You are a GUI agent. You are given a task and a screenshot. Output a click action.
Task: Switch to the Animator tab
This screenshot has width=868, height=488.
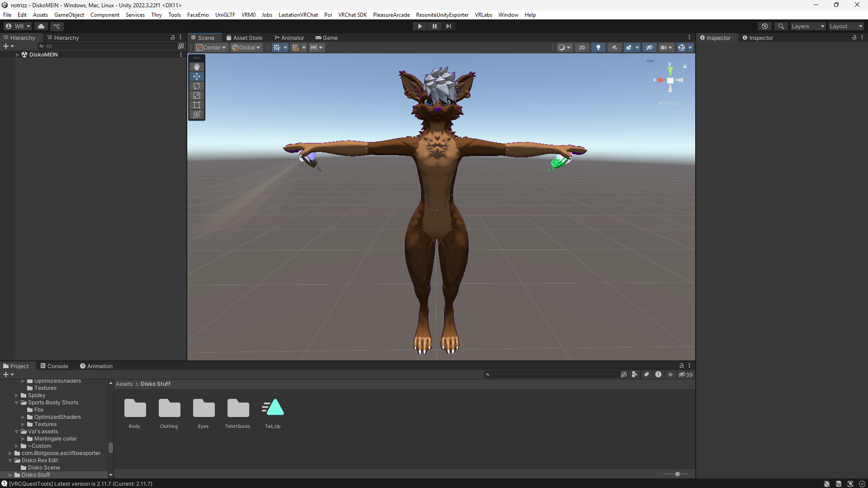point(289,38)
